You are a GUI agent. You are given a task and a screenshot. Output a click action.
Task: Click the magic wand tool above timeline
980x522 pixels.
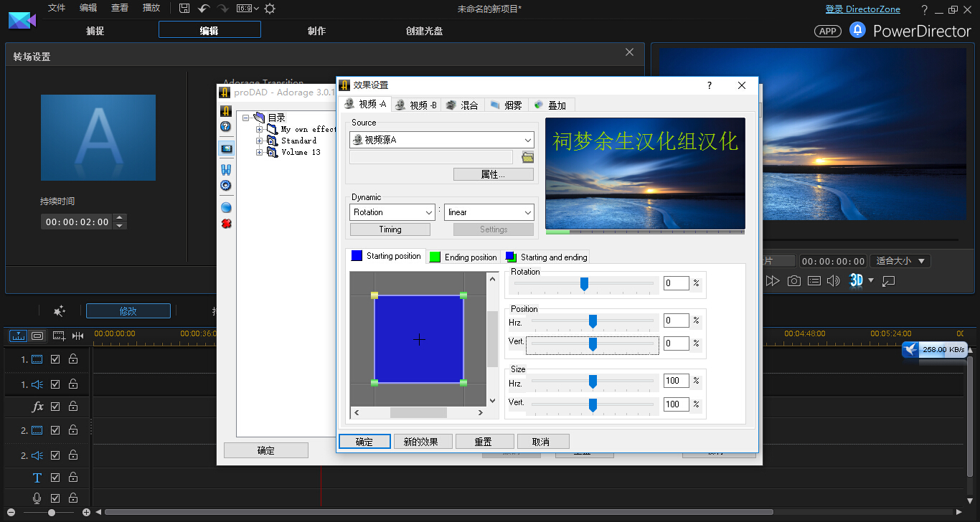(x=60, y=311)
